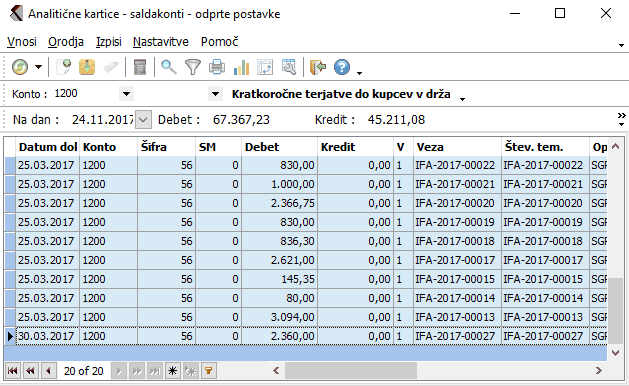This screenshot has width=629, height=386.
Task: Open the Vnosi menu
Action: [22, 42]
